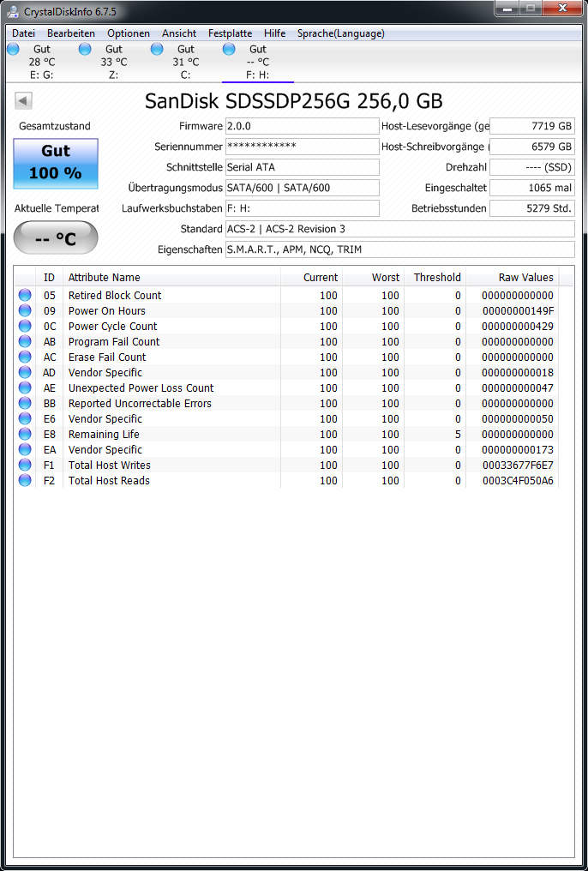Click status orb of Program Fail Count

(25, 341)
